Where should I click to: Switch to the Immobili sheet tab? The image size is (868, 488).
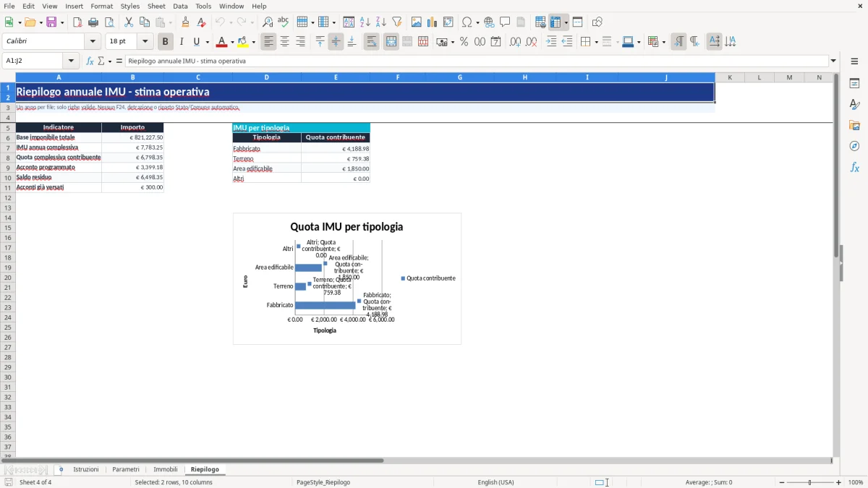[x=166, y=470]
